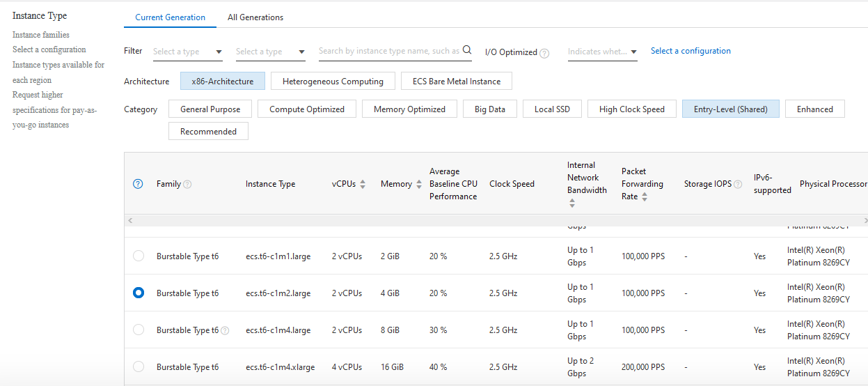
Task: Select General Purpose category
Action: (x=210, y=109)
